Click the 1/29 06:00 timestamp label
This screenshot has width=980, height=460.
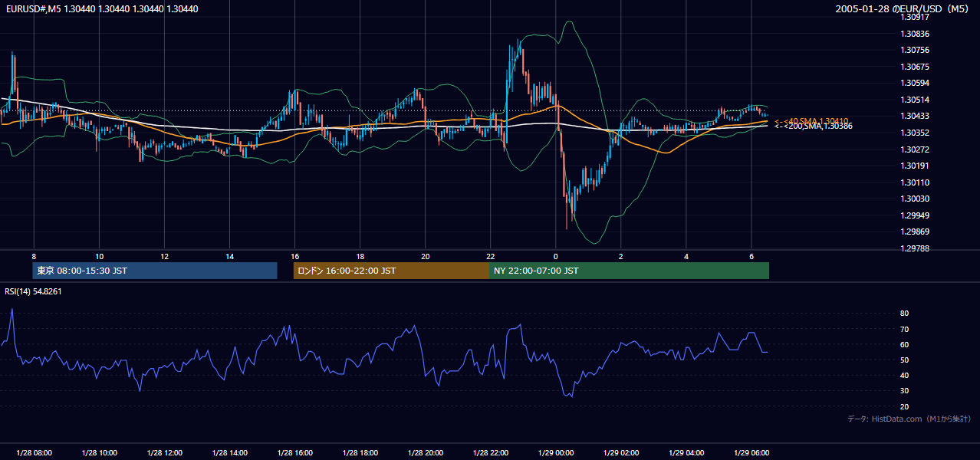[x=751, y=452]
